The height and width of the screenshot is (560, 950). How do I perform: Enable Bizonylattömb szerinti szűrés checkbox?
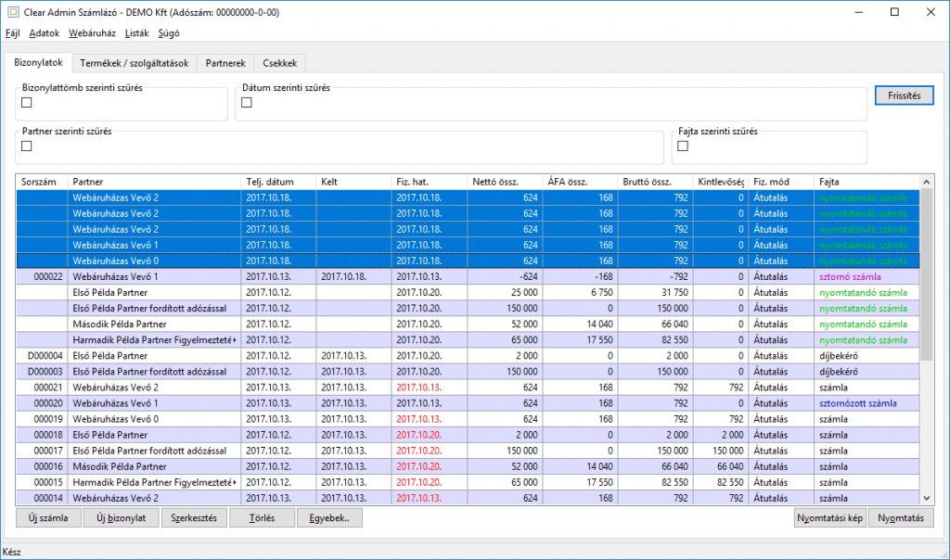pos(27,103)
